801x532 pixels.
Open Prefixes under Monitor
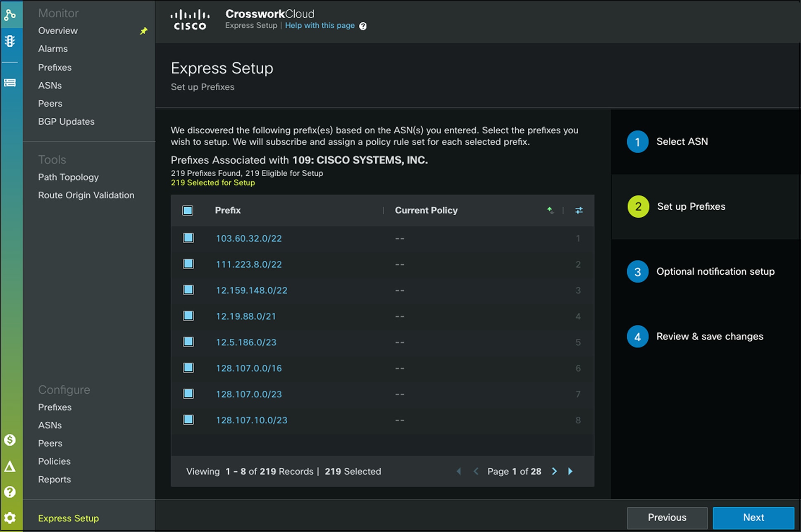click(55, 67)
